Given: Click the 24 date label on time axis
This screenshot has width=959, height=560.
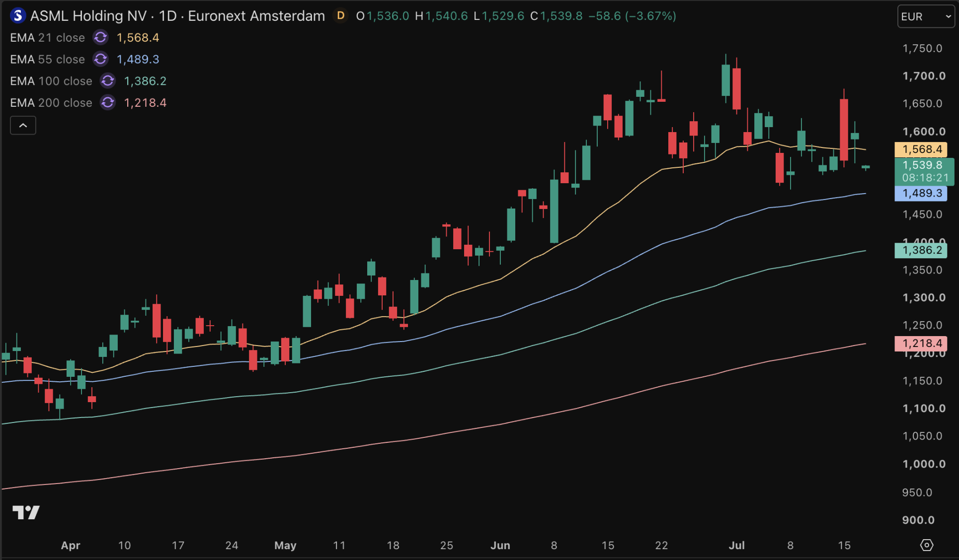Looking at the screenshot, I should pos(232,545).
